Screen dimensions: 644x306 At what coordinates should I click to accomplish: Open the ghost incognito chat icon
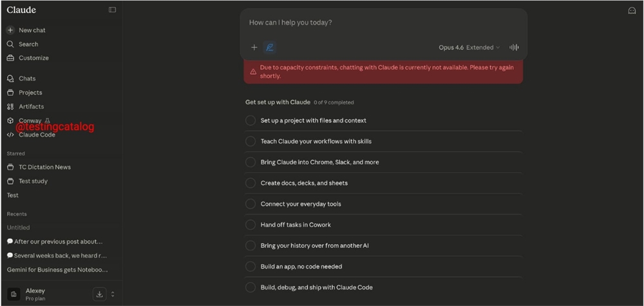pos(632,10)
